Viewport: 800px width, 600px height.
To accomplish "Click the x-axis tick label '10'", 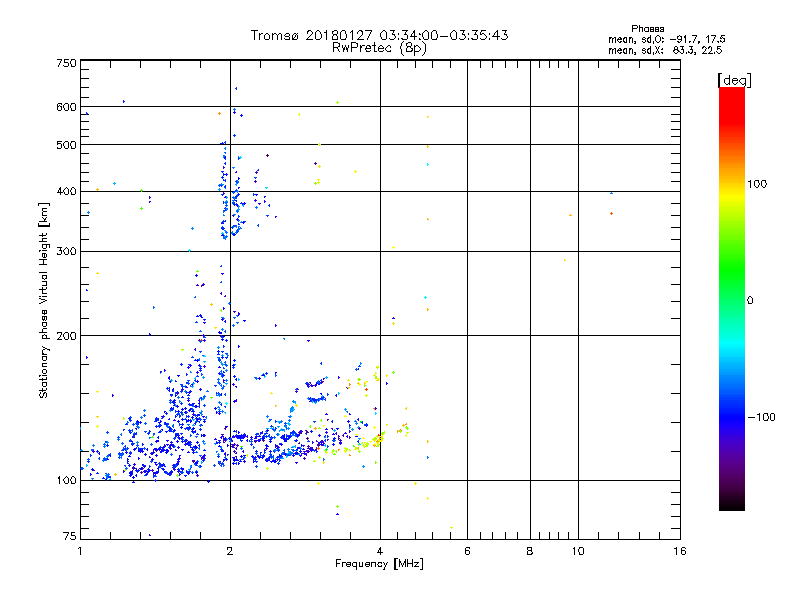I will tap(578, 551).
